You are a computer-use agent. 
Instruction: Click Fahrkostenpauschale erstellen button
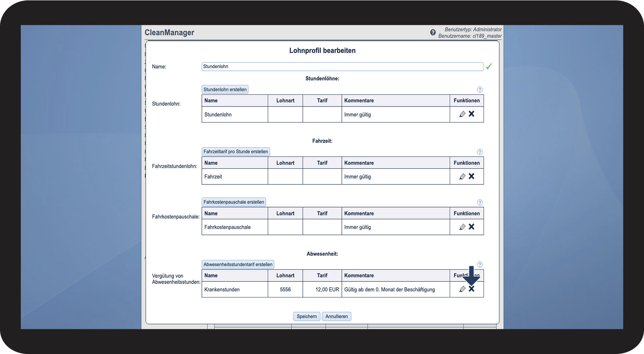[234, 202]
